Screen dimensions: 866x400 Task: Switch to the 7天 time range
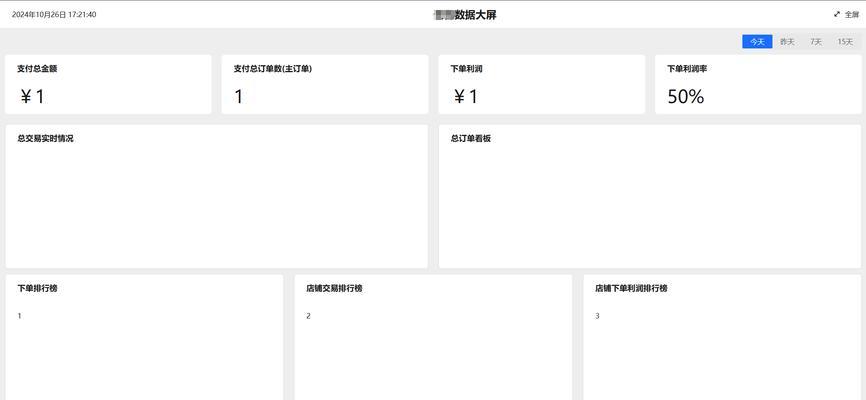pyautogui.click(x=816, y=41)
